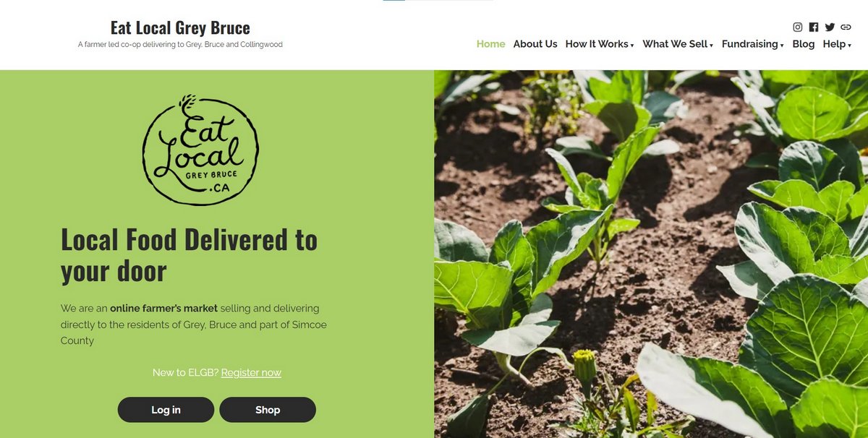Image resolution: width=868 pixels, height=438 pixels.
Task: Click the Local Food Delivered heading
Action: 189,255
